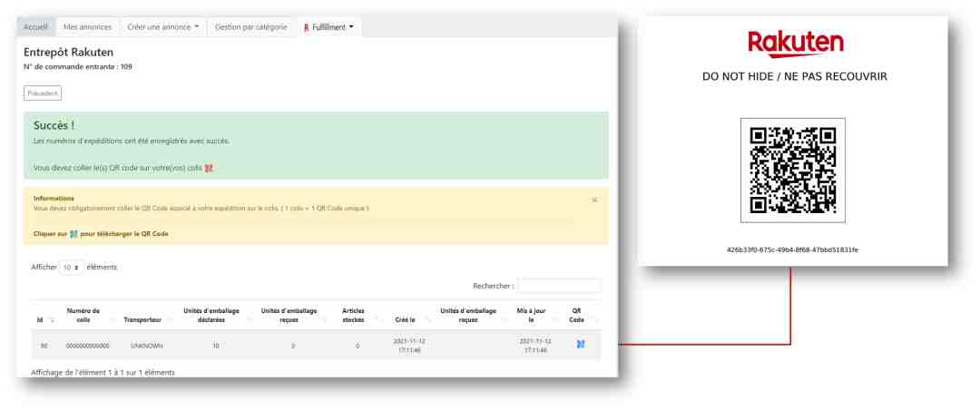Screen dimensions: 980x410
Task: Select the label UUID text 426b33f0
Action: pyautogui.click(x=792, y=249)
